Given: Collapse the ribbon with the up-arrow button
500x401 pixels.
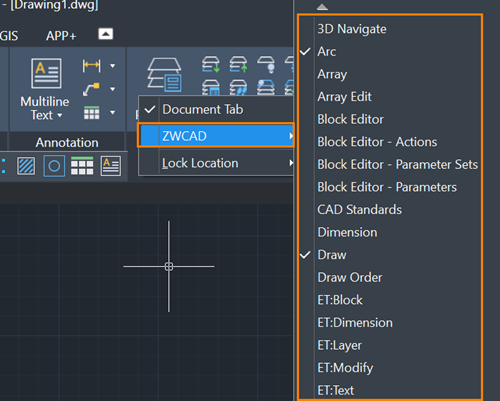Looking at the screenshot, I should click(106, 34).
